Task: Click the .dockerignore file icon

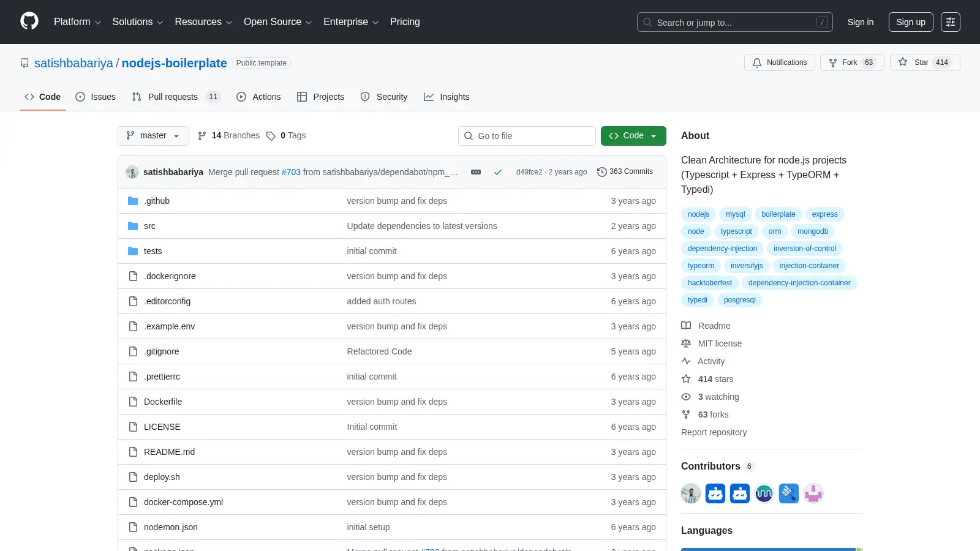Action: coord(133,276)
